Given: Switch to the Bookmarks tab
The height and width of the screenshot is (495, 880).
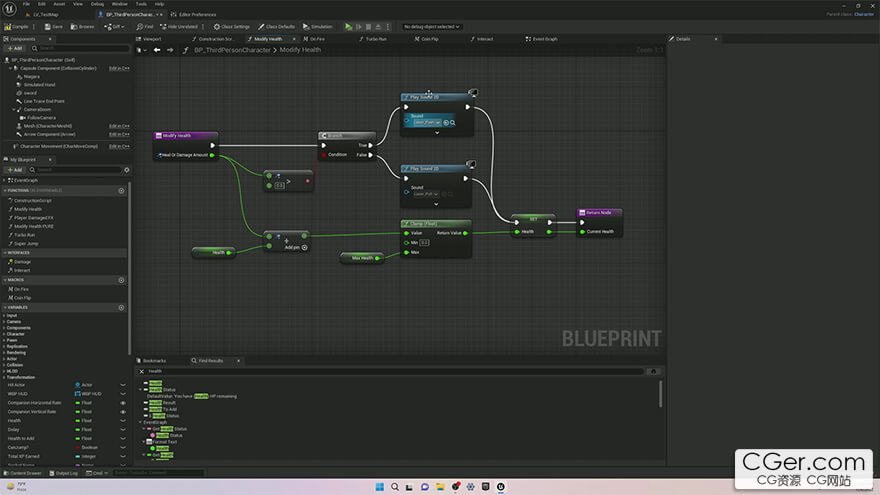Looking at the screenshot, I should point(152,361).
